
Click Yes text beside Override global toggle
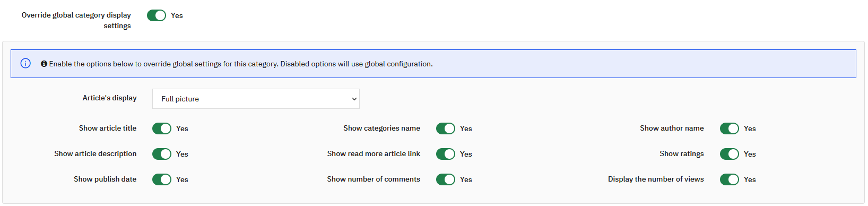click(177, 15)
